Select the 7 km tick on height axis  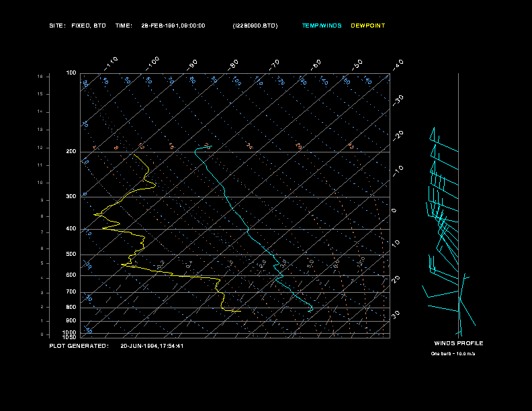[x=42, y=232]
